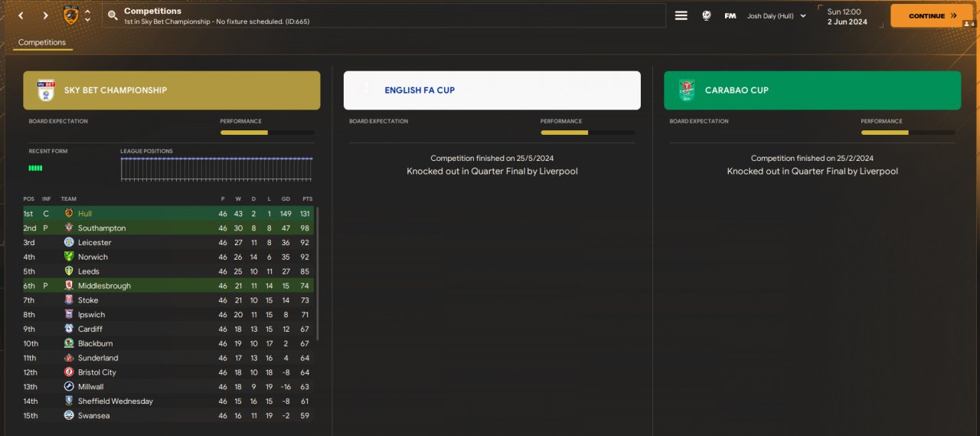The height and width of the screenshot is (436, 980).
Task: Click the Sky Bet Championship logo
Action: 46,90
